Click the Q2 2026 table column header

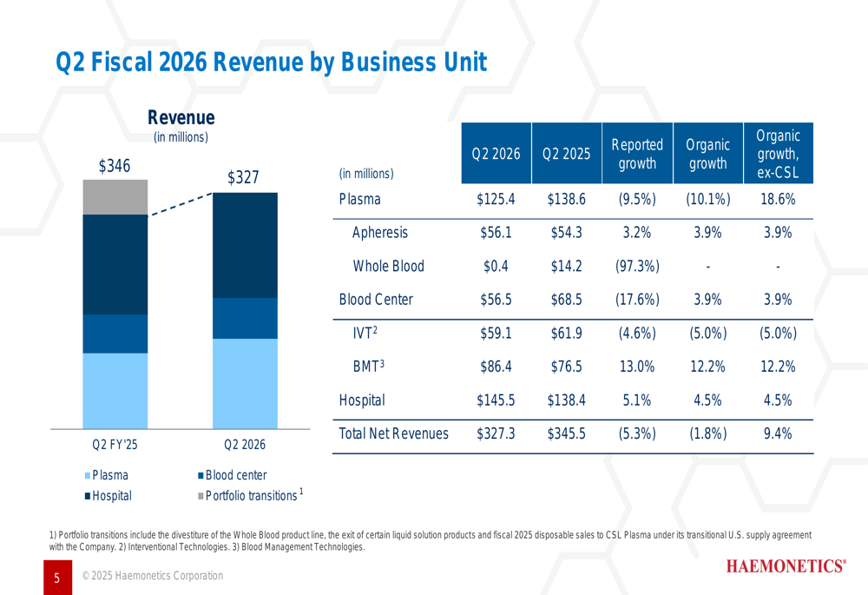[x=496, y=154]
